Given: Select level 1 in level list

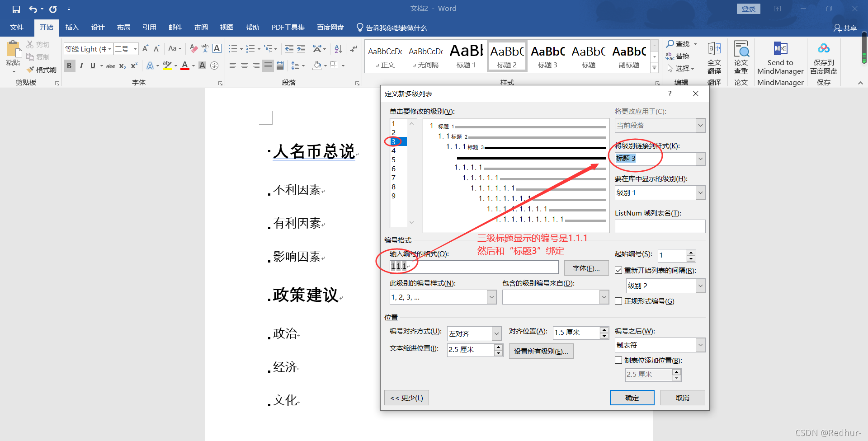Looking at the screenshot, I should point(399,123).
